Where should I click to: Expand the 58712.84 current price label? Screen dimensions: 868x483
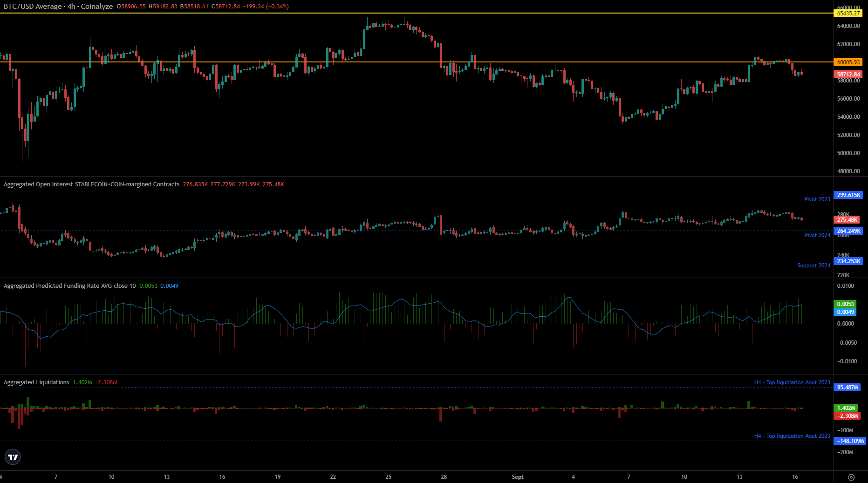tap(849, 74)
